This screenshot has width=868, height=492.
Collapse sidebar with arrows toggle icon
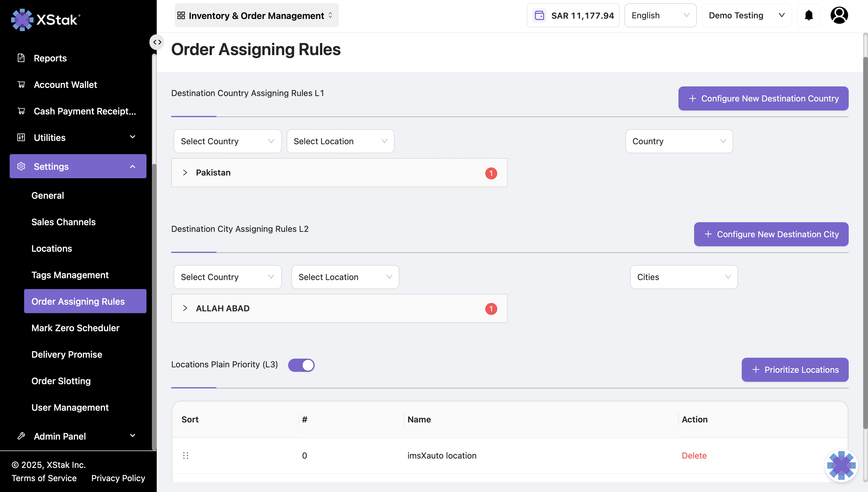[157, 42]
